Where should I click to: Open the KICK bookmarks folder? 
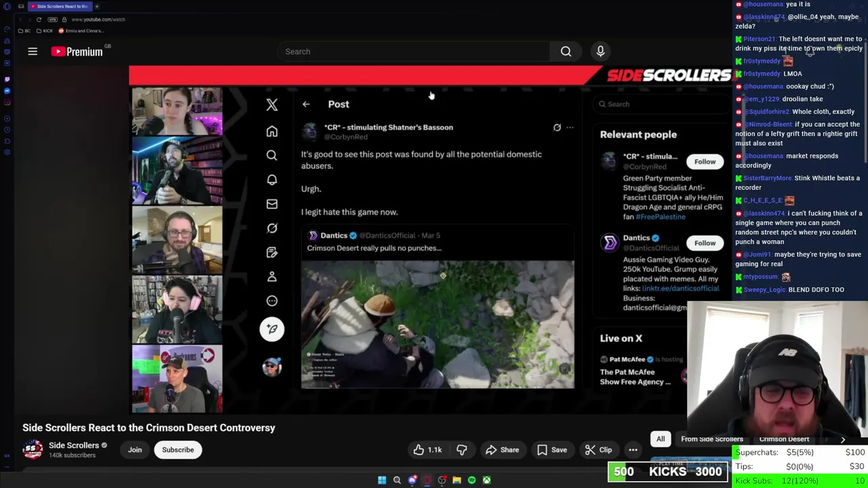click(x=45, y=30)
